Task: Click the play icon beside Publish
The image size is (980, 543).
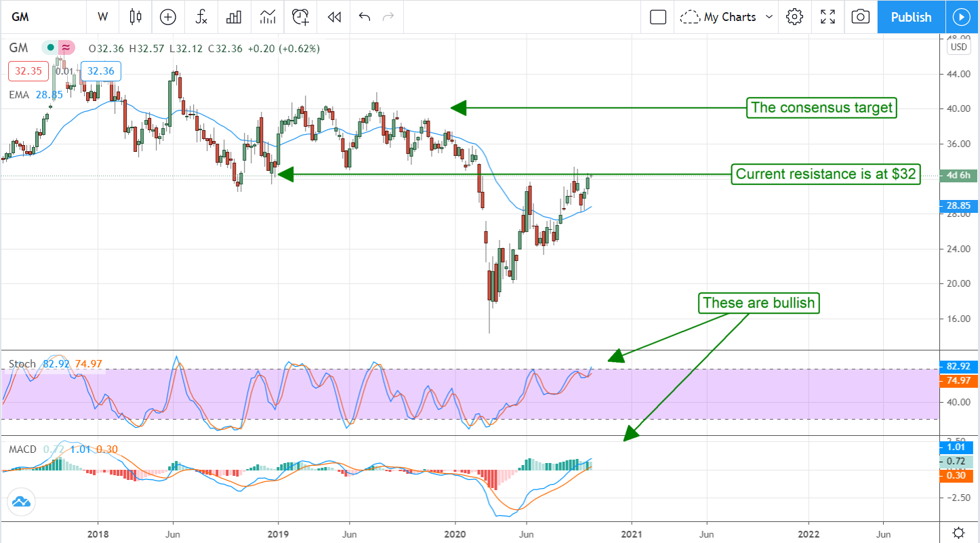Action: coord(962,17)
